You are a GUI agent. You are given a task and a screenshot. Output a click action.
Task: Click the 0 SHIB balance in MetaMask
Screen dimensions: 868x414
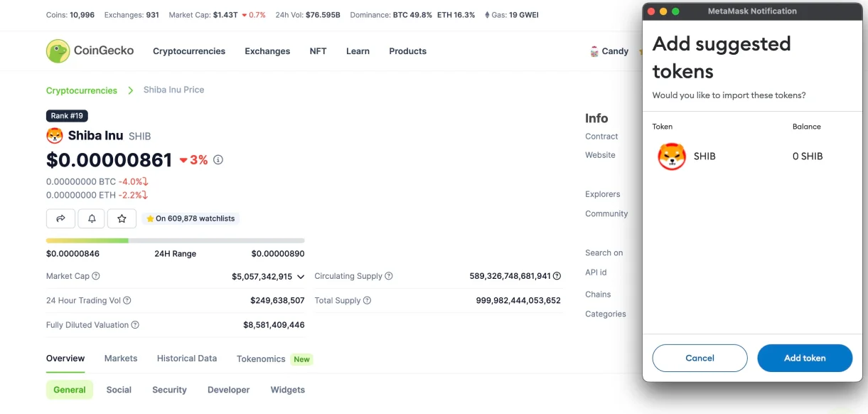click(x=808, y=156)
